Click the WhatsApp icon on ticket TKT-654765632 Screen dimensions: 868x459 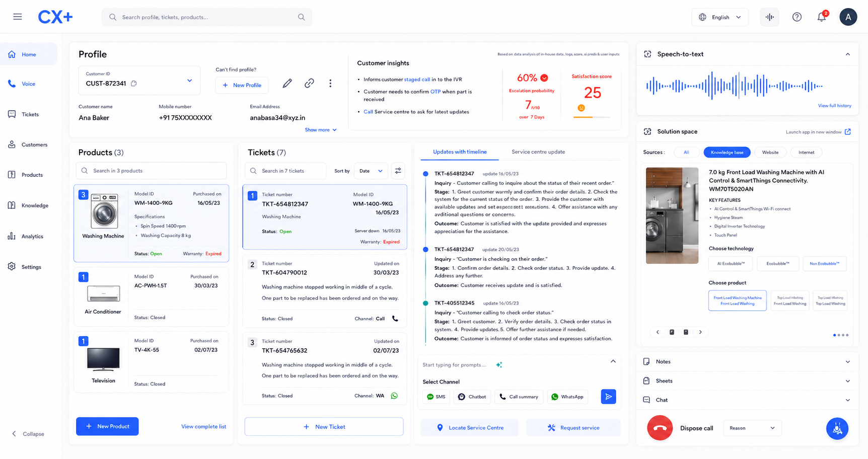394,396
